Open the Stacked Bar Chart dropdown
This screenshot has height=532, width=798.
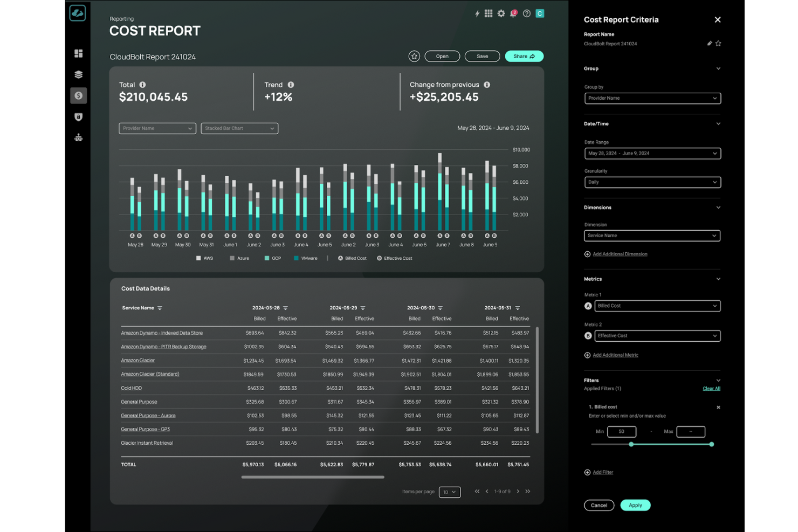point(239,128)
